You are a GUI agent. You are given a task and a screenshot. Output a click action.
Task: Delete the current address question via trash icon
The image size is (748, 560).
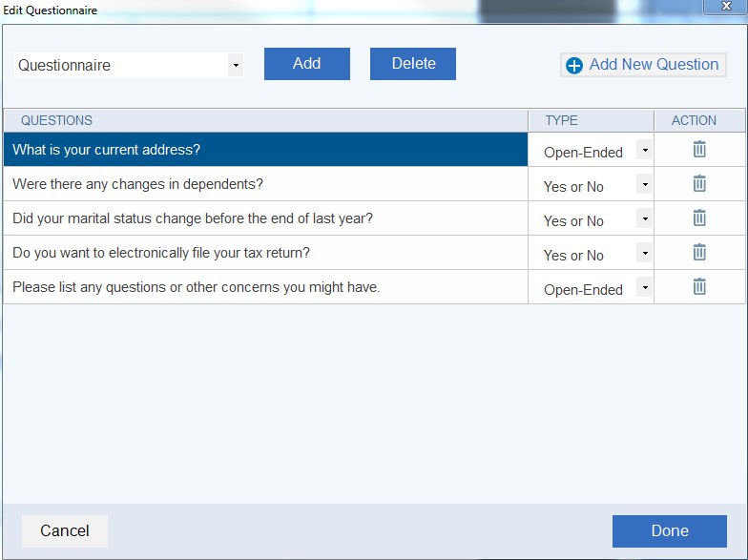tap(698, 149)
